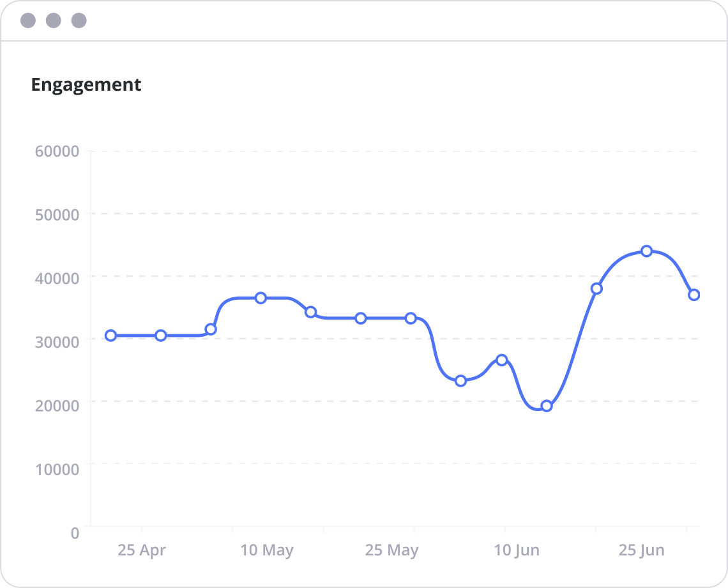The image size is (728, 588).
Task: Select the 60000 gridline label
Action: coord(58,151)
